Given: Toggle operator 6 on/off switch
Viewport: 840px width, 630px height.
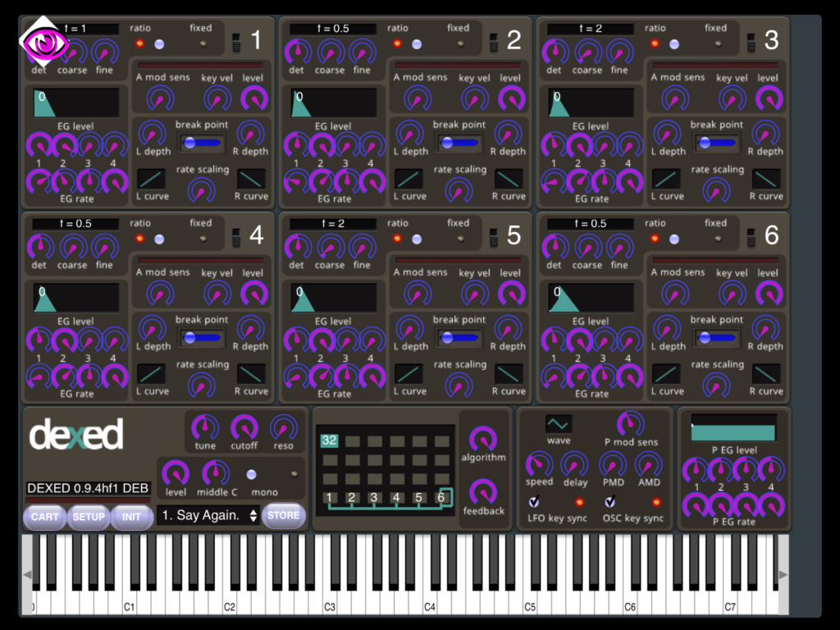Looking at the screenshot, I should [x=751, y=237].
